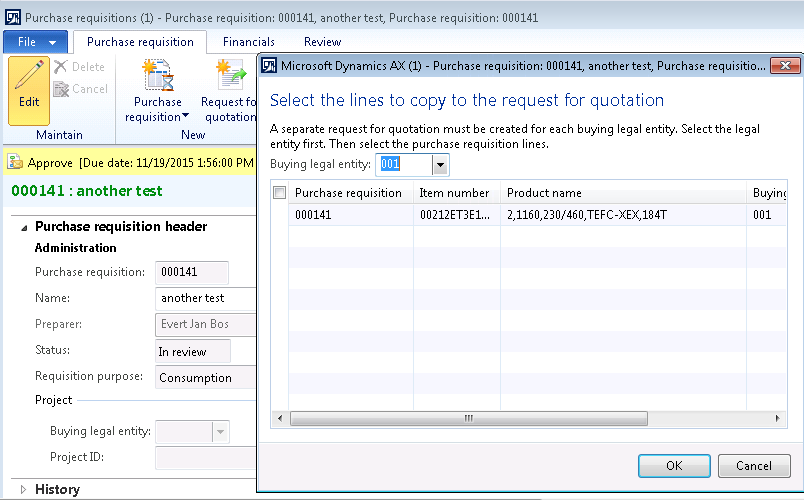Screen dimensions: 804x500
Task: Click the Delete X icon in ribbon
Action: (x=61, y=67)
